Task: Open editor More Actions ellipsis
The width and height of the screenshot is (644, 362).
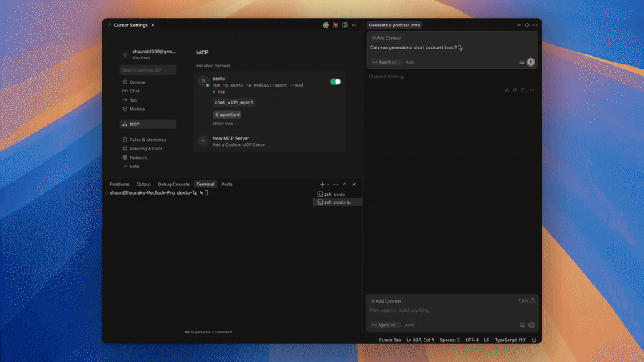Action: (x=354, y=25)
